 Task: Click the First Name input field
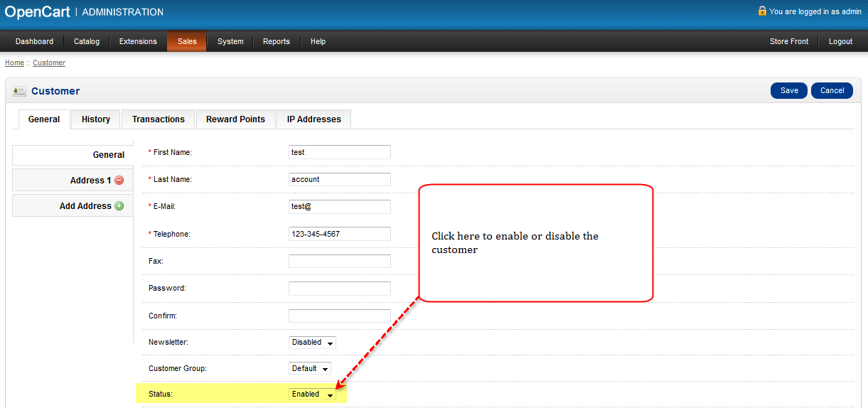340,152
